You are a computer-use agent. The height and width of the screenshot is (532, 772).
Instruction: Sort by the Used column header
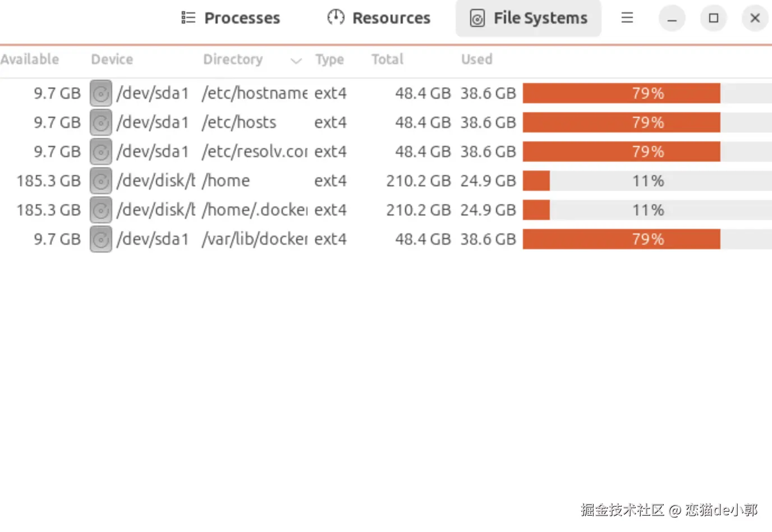point(476,59)
